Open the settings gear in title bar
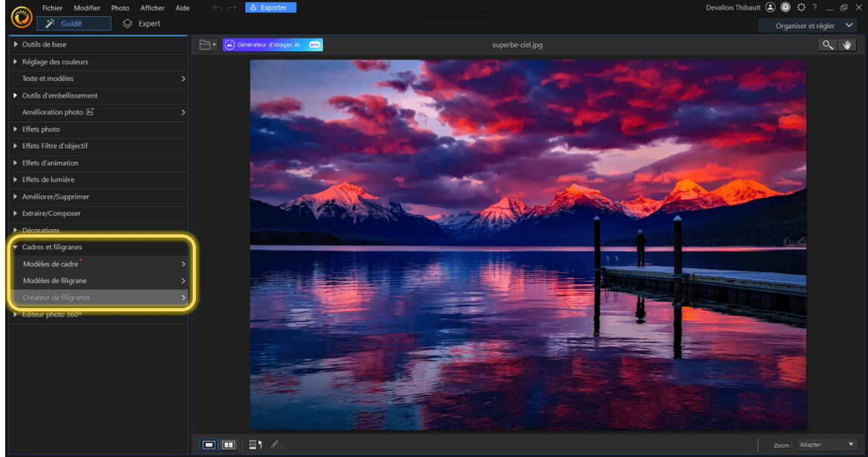 (x=801, y=8)
